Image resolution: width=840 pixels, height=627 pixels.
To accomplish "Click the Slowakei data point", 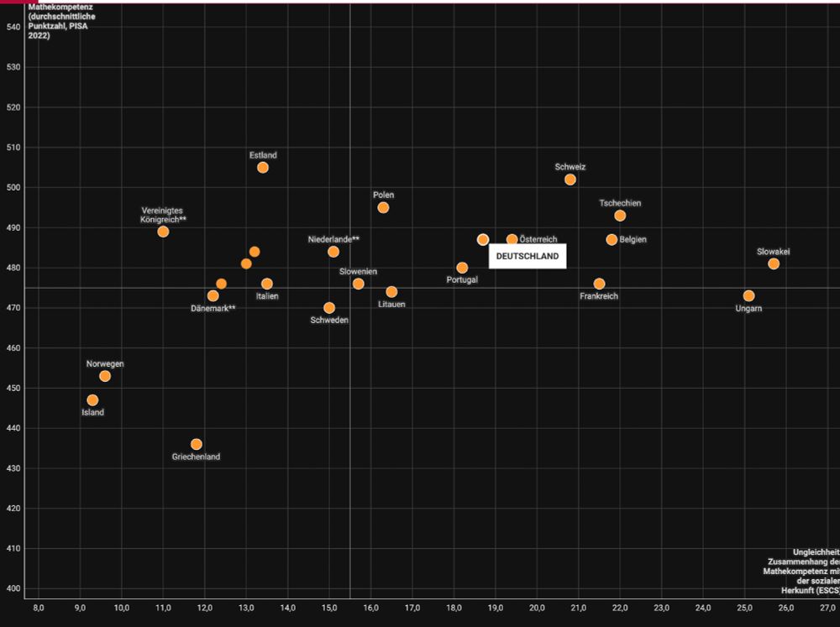I will click(774, 264).
